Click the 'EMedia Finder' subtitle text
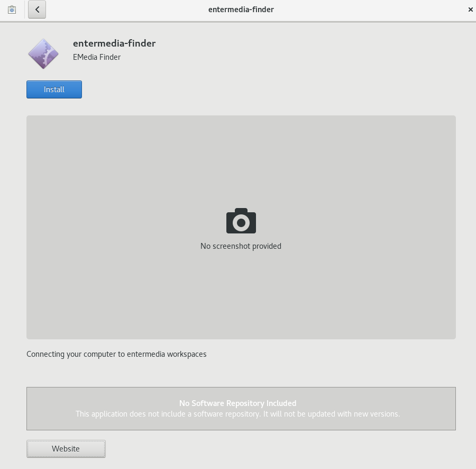Image resolution: width=476 pixels, height=469 pixels. click(x=97, y=57)
